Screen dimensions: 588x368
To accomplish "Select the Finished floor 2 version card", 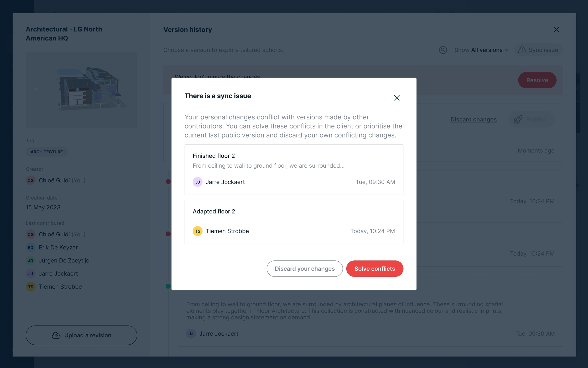I will [294, 169].
